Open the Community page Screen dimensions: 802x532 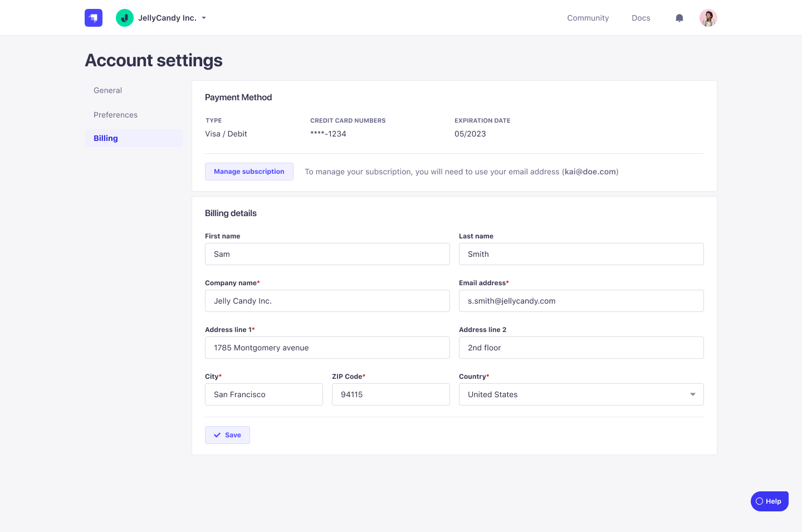(588, 18)
